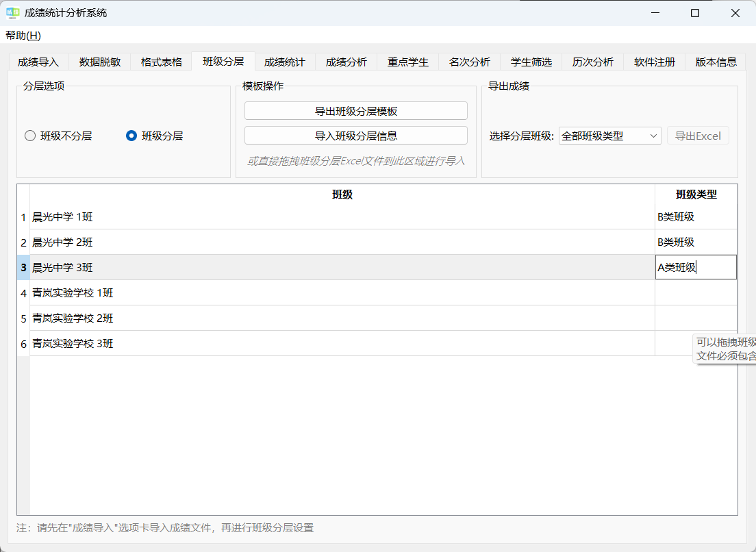The image size is (756, 552).
Task: Switch to the 数据脱敏 tab
Action: [x=100, y=62]
